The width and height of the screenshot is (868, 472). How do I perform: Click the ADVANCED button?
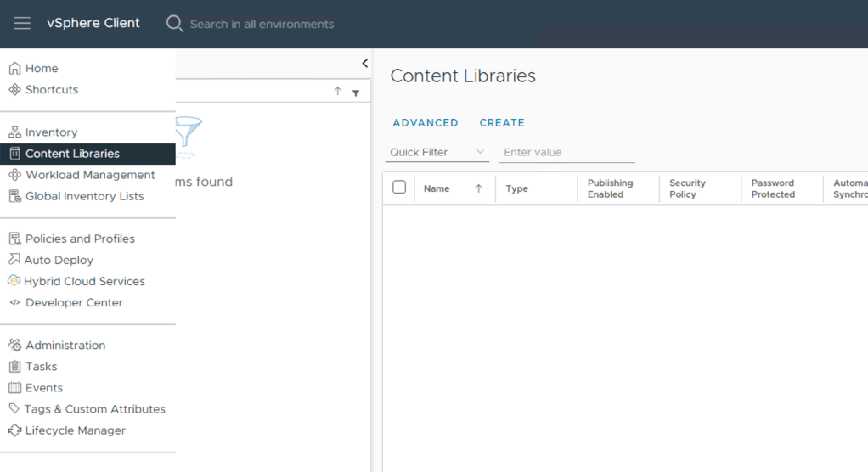[x=426, y=123]
